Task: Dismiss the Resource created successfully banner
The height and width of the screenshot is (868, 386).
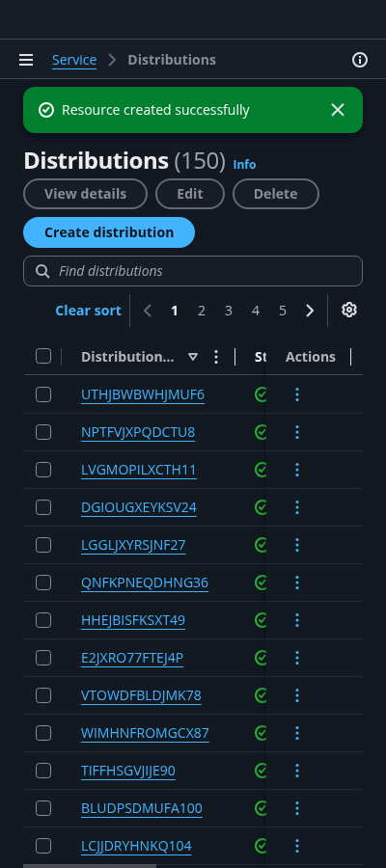Action: pos(338,110)
